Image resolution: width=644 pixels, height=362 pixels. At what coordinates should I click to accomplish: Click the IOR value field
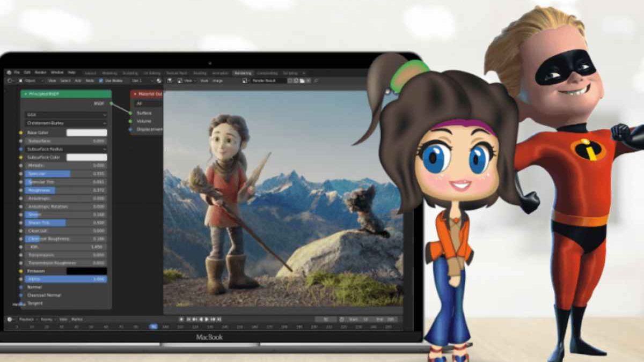tap(65, 247)
